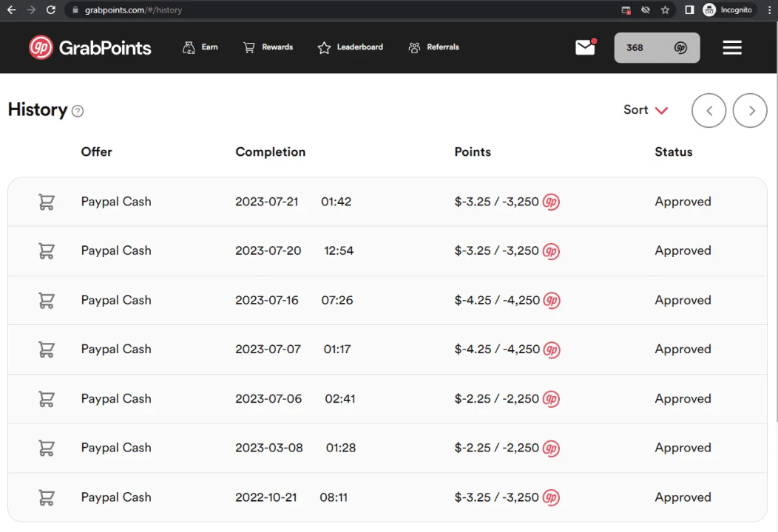Screen dimensions: 778x532
Task: Click the Incognito profile indicator
Action: [x=728, y=10]
